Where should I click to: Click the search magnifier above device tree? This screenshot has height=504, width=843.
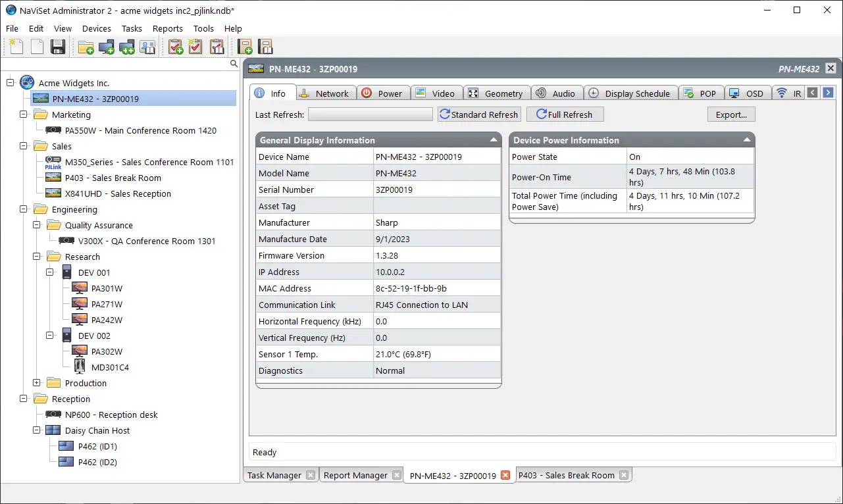tap(234, 64)
